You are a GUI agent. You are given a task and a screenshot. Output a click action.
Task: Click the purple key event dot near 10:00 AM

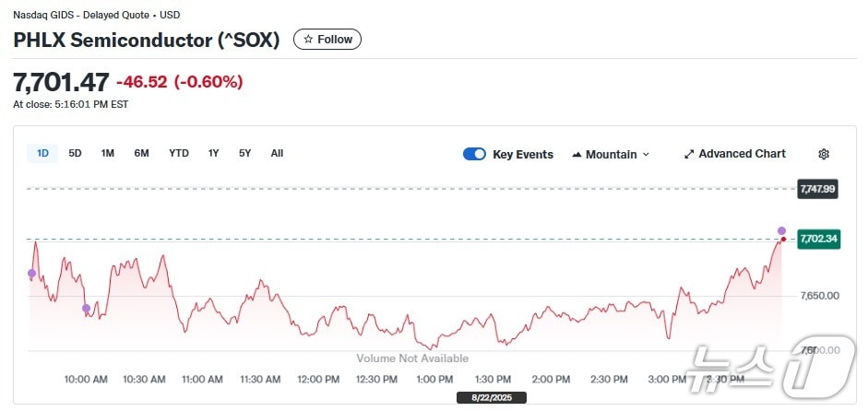pos(86,308)
